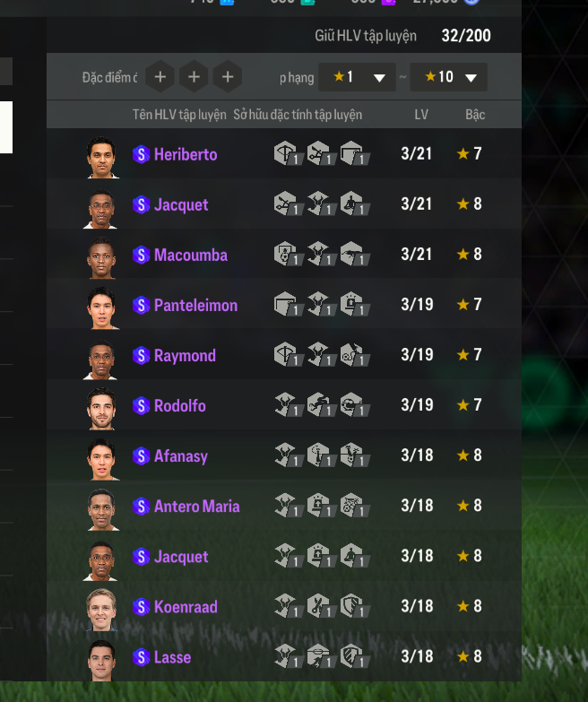Select the Koenraad coach row
This screenshot has width=588, height=702.
click(x=284, y=606)
